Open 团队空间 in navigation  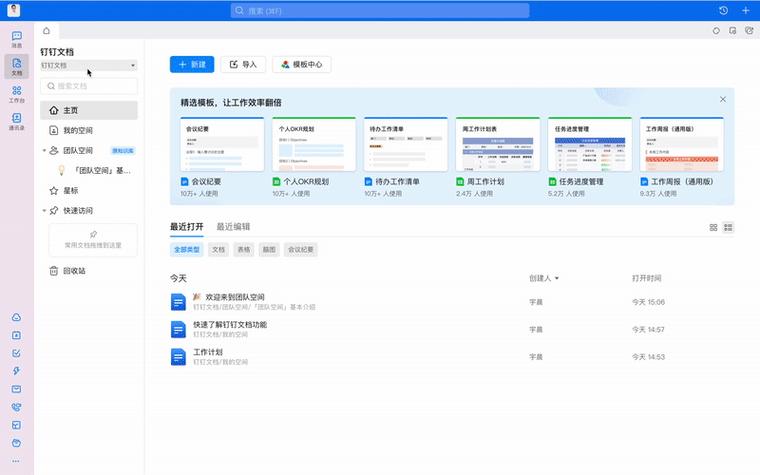pyautogui.click(x=78, y=151)
